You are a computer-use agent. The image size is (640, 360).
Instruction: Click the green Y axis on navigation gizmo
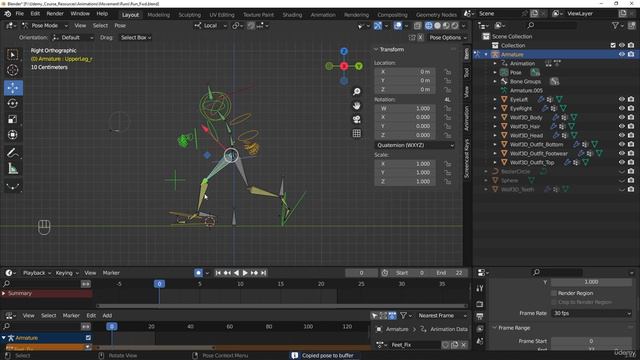(x=359, y=66)
